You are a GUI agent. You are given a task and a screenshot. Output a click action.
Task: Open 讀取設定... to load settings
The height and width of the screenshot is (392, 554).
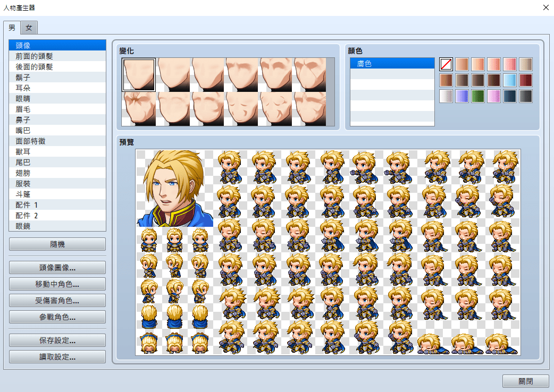(57, 357)
